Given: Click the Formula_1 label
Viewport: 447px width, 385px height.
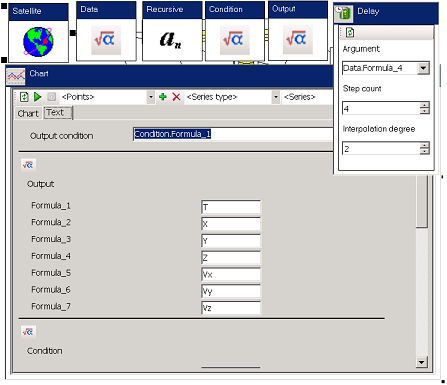Looking at the screenshot, I should [51, 205].
